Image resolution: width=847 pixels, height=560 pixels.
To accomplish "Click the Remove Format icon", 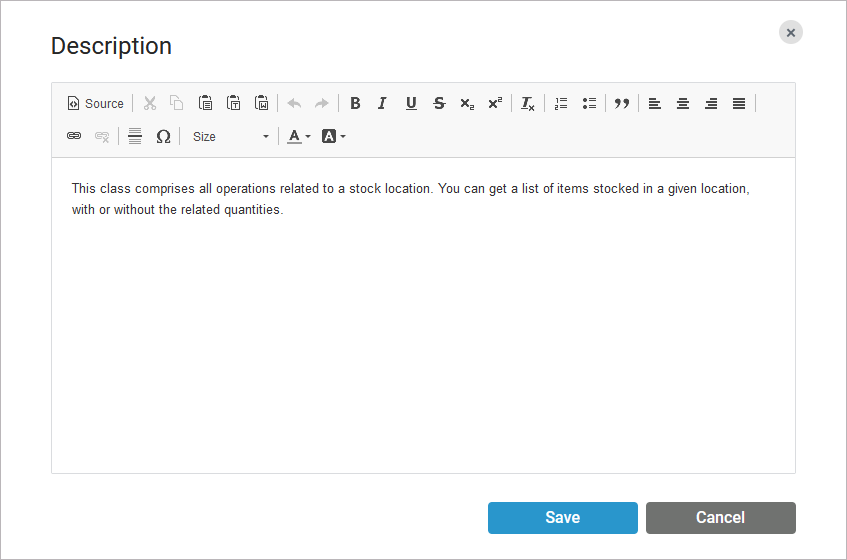I will [x=528, y=103].
